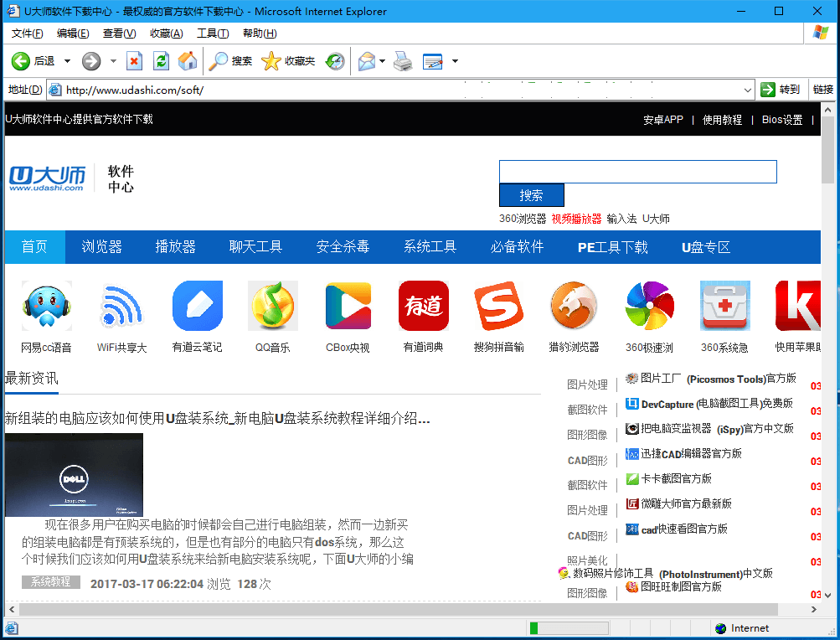Open CBox央视 app icon
This screenshot has height=640, width=840.
click(348, 306)
